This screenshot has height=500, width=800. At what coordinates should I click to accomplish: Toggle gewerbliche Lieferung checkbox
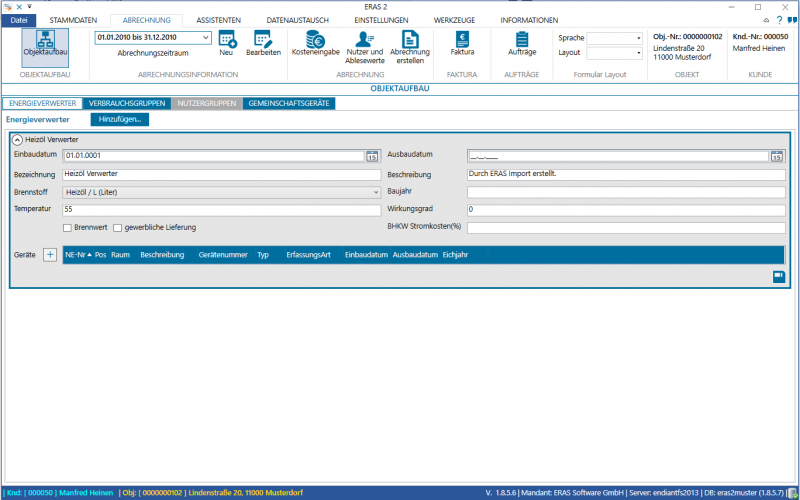tap(117, 228)
